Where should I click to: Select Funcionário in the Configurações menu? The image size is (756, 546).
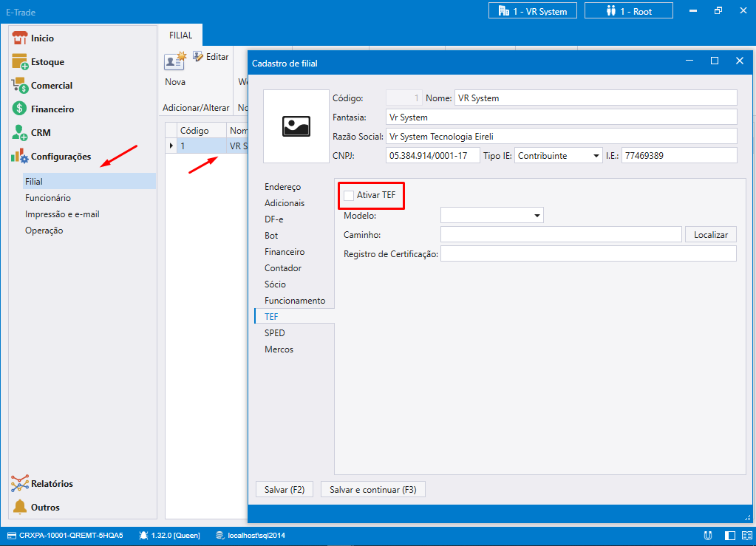pyautogui.click(x=47, y=198)
